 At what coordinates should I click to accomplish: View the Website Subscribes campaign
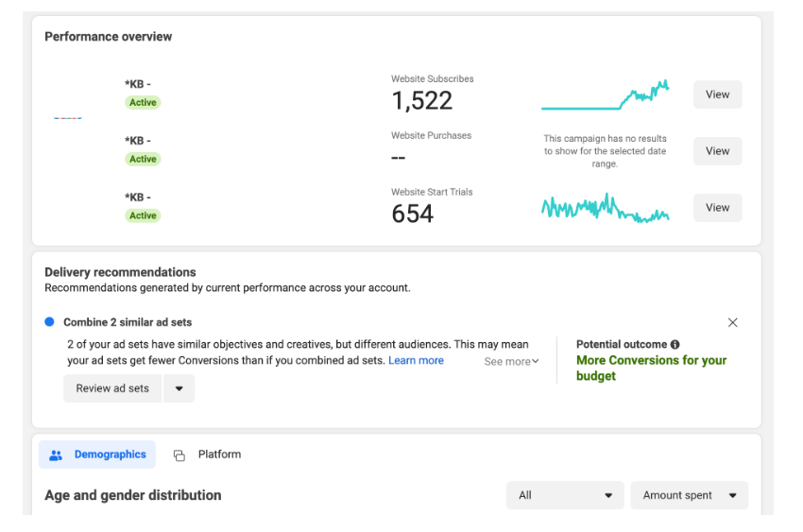[717, 94]
